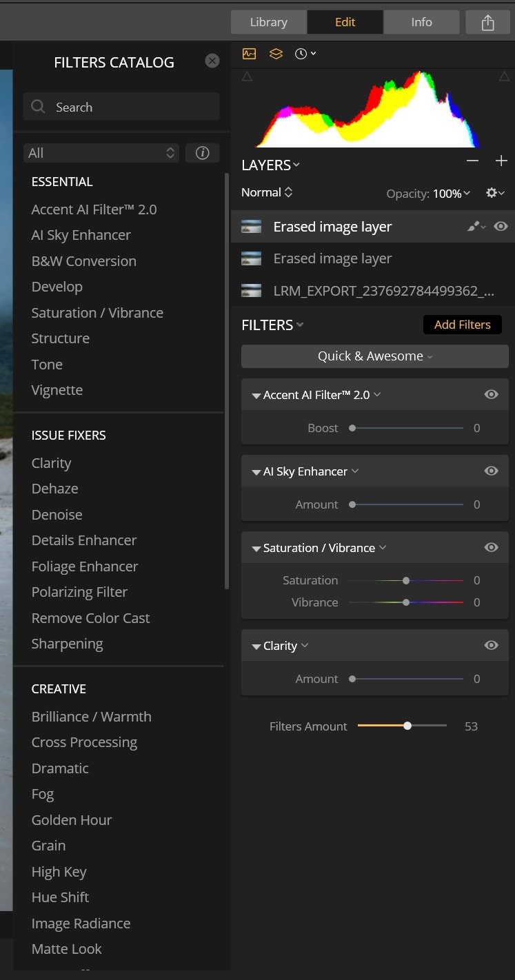Collapse the Saturation / Vibrance panel
The image size is (515, 980).
(x=256, y=549)
